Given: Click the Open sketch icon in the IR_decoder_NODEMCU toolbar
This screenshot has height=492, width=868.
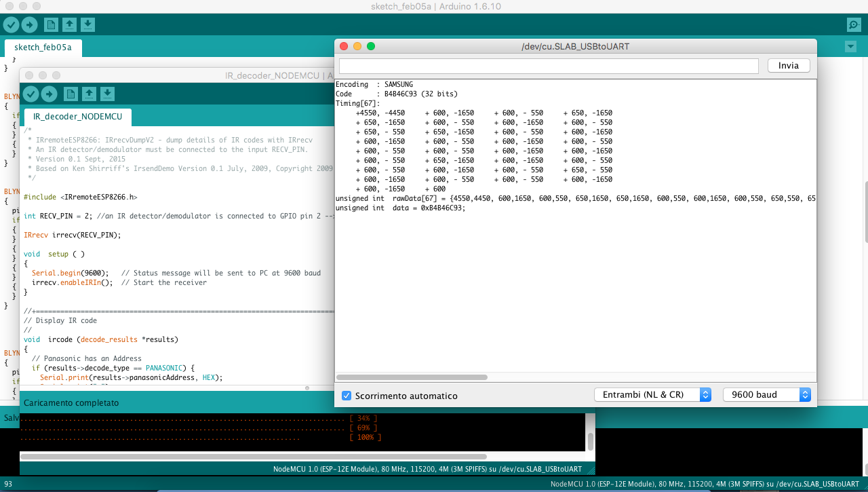Looking at the screenshot, I should tap(89, 94).
